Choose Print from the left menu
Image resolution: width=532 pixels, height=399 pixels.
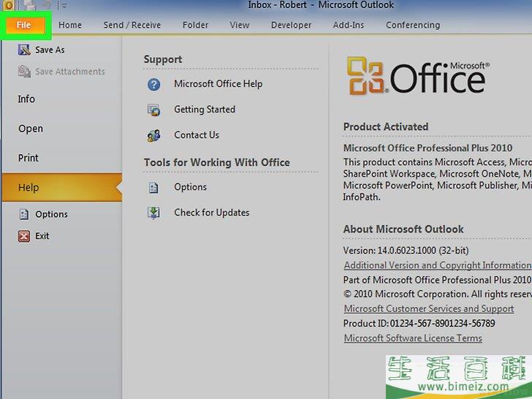coord(28,158)
